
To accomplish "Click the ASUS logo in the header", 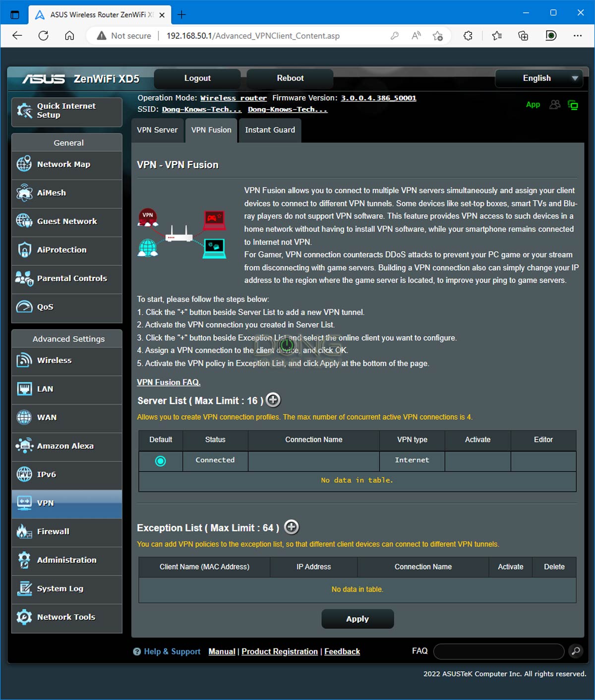I will 44,79.
